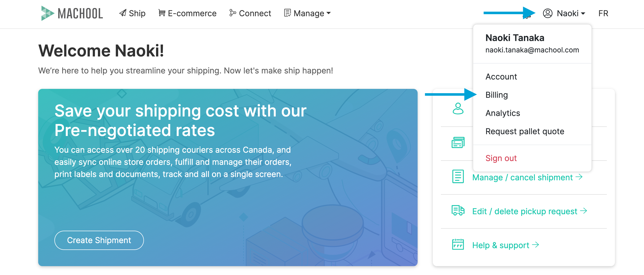Click the pickup request truck icon

click(x=458, y=210)
